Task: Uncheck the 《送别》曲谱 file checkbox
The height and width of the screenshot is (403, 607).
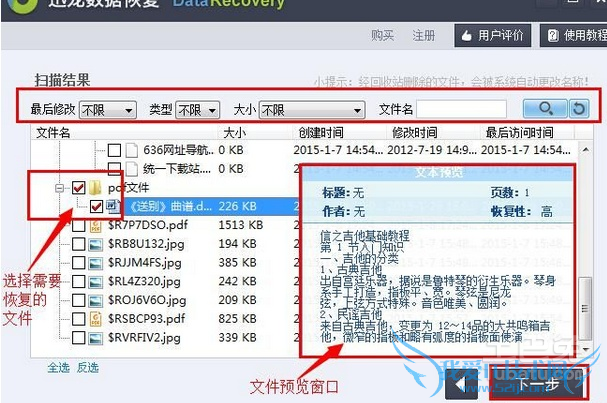Action: pyautogui.click(x=96, y=206)
